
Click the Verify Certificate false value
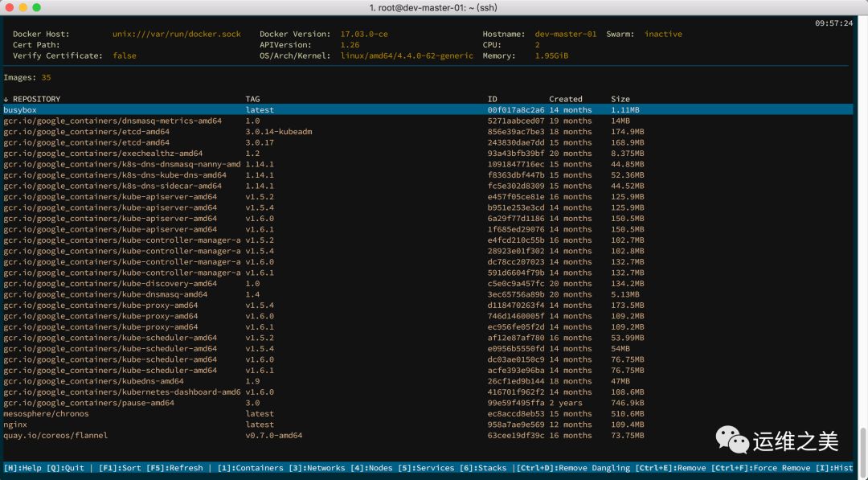pyautogui.click(x=124, y=55)
